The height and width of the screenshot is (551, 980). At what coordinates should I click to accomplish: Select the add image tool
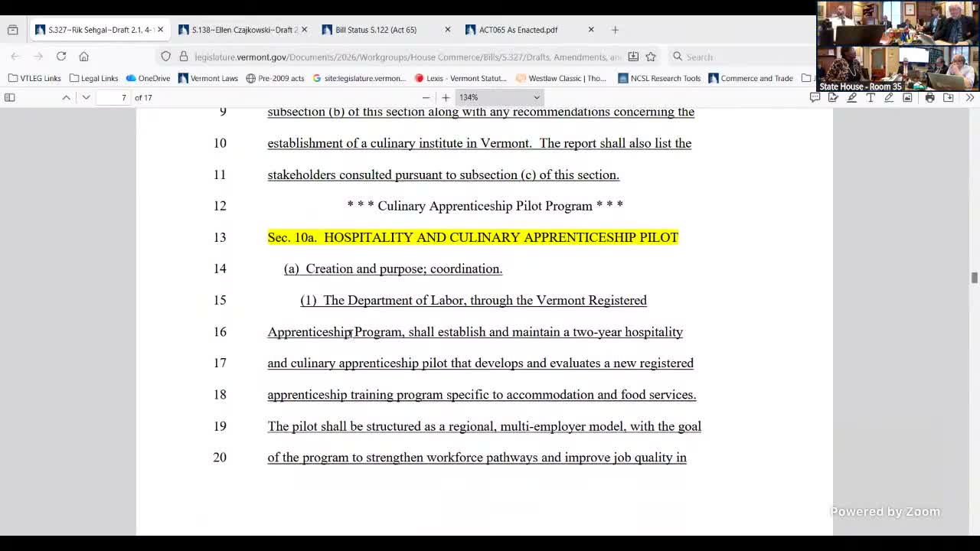point(907,97)
